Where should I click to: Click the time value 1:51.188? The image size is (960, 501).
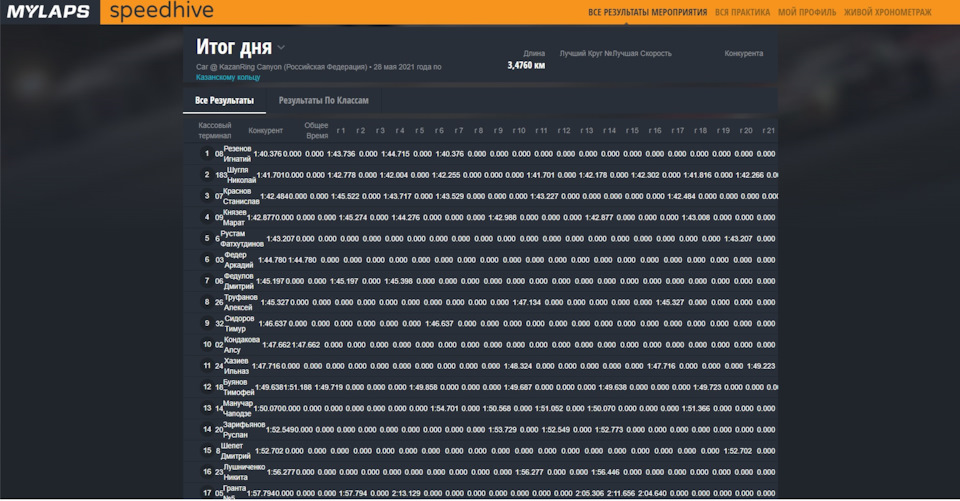[298, 387]
